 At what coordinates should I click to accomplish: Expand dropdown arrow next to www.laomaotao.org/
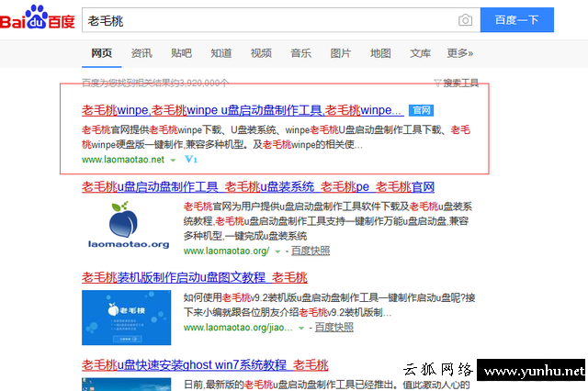pos(277,251)
